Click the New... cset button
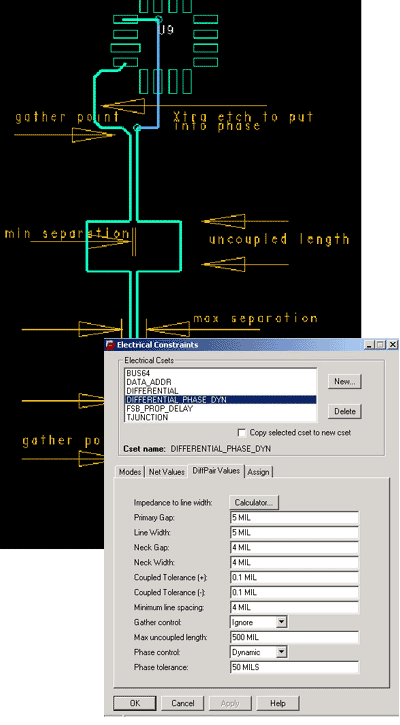The height and width of the screenshot is (725, 400). pyautogui.click(x=345, y=381)
